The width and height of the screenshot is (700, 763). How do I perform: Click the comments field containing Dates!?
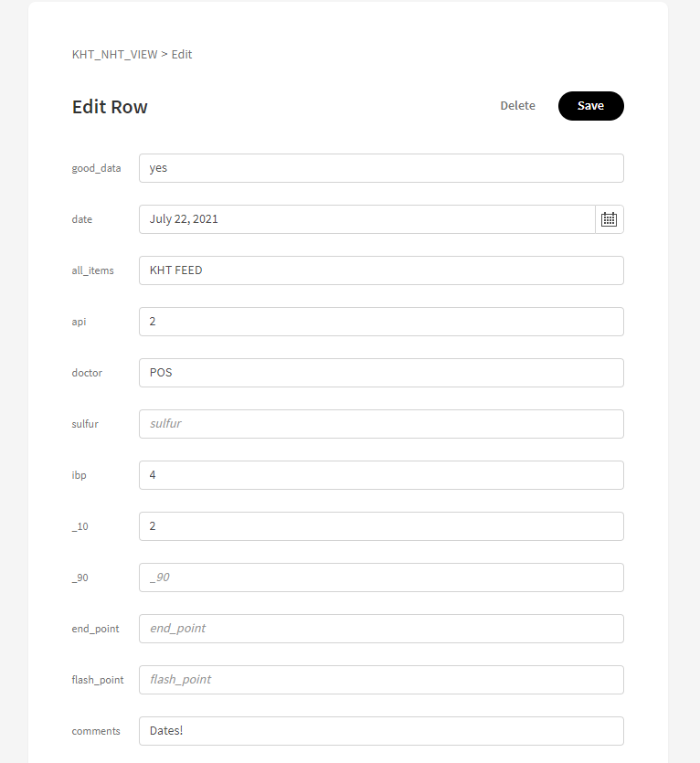click(x=380, y=731)
